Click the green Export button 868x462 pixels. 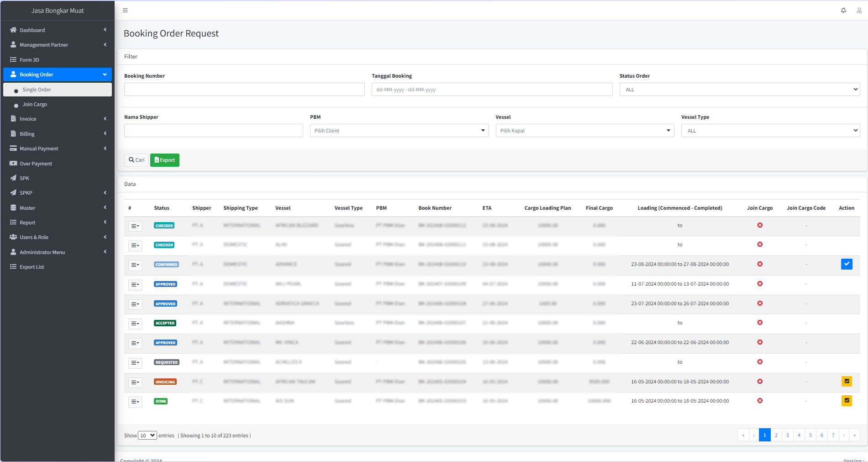[x=164, y=160]
